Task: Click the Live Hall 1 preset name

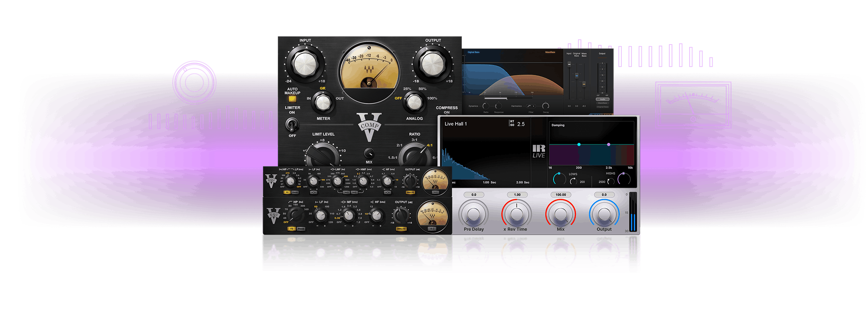Action: [455, 124]
